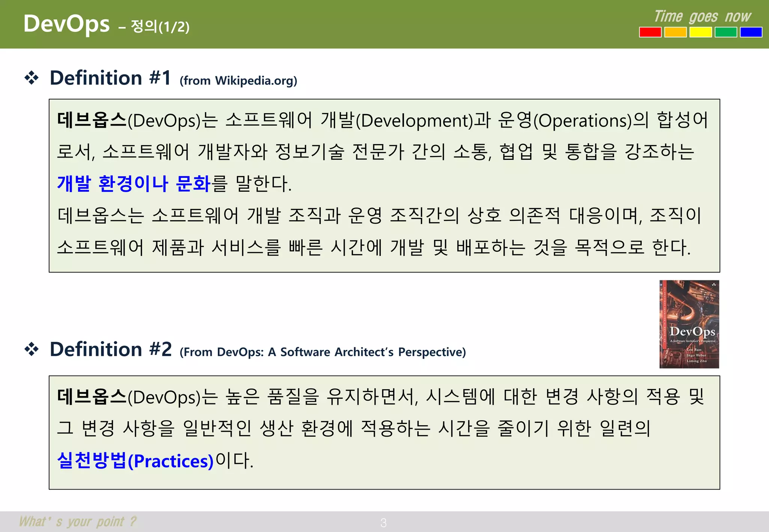Click the bold '데브옵스' in second definition box

click(92, 397)
